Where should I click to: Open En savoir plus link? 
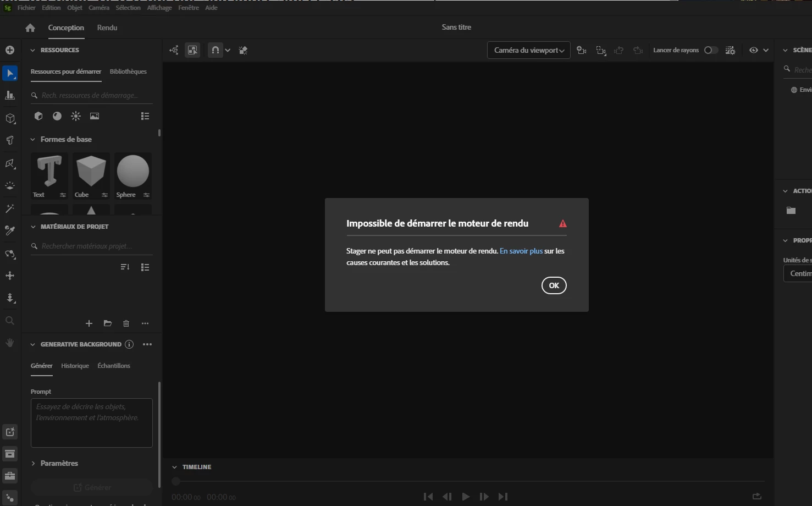521,251
